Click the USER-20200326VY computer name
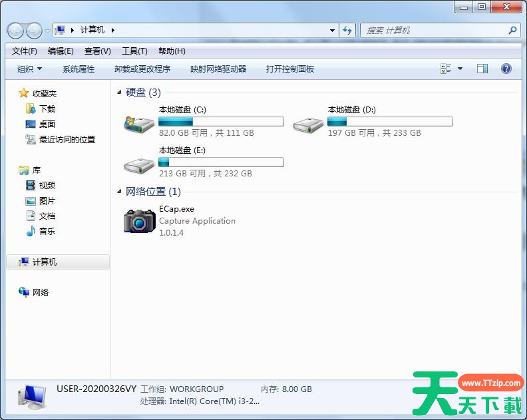Image resolution: width=527 pixels, height=420 pixels. [96, 389]
